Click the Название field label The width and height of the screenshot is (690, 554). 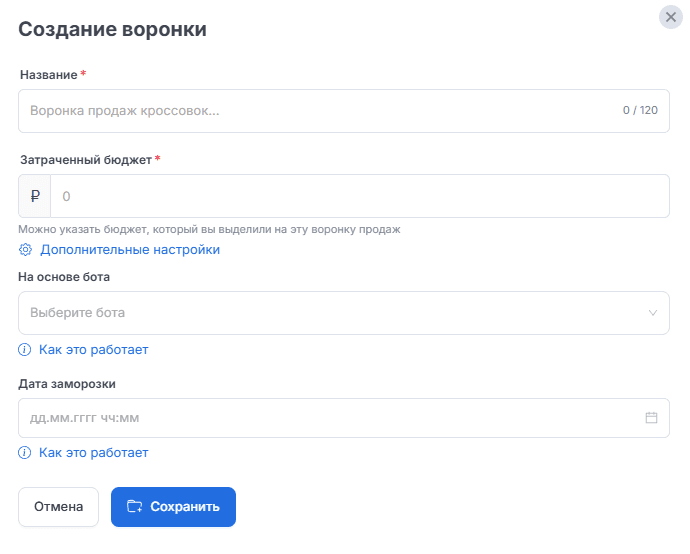click(49, 75)
